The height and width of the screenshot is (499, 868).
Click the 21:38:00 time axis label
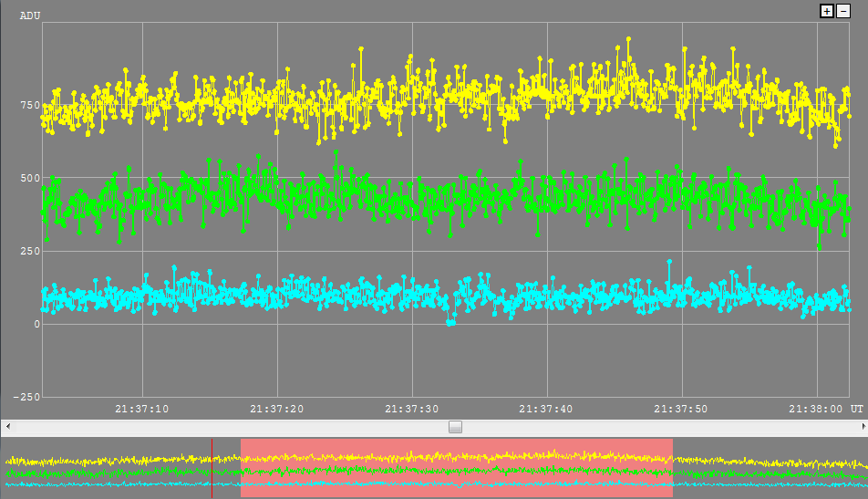tap(815, 410)
